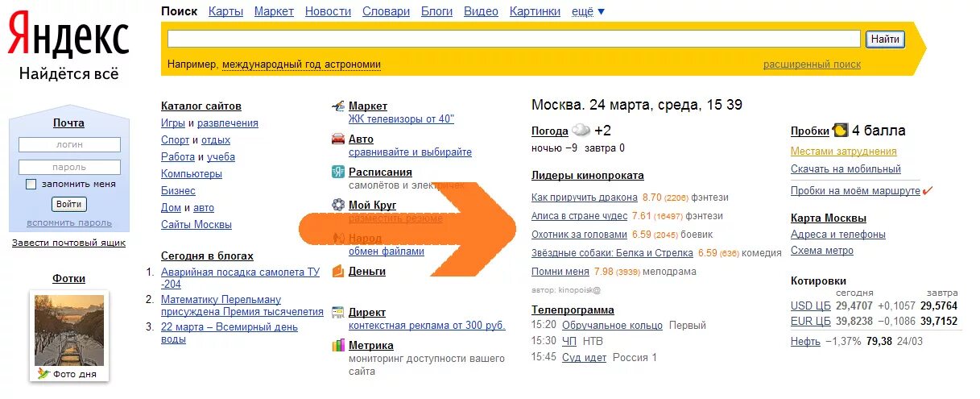Click the Найти search button
The image size is (980, 399).
tap(885, 39)
